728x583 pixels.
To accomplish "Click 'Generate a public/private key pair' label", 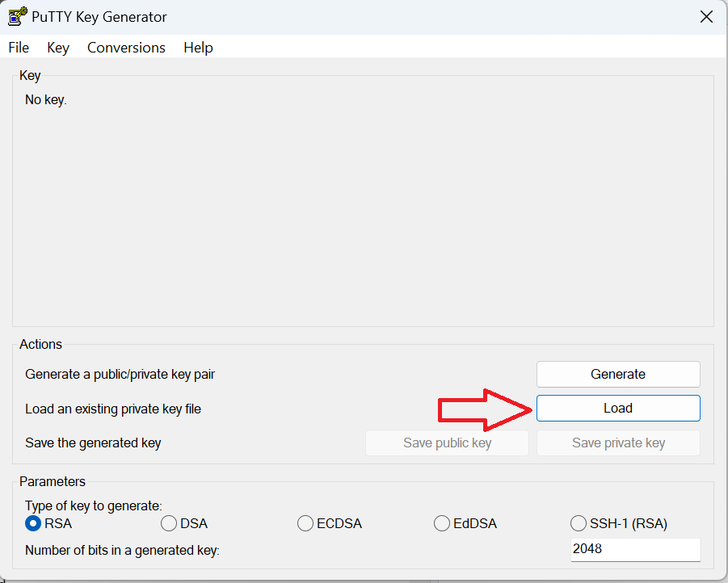I will 120,375.
